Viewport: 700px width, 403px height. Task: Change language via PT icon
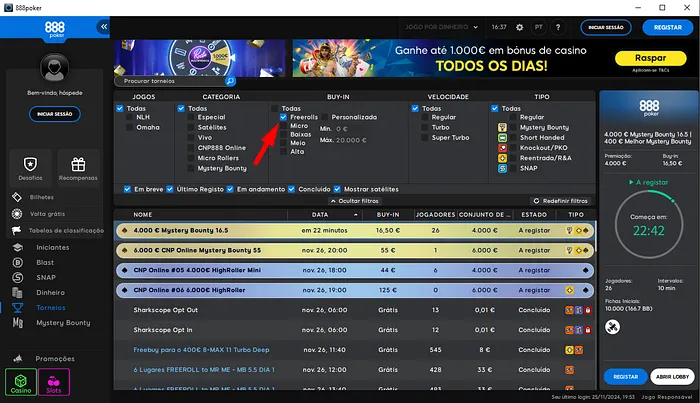tap(539, 27)
